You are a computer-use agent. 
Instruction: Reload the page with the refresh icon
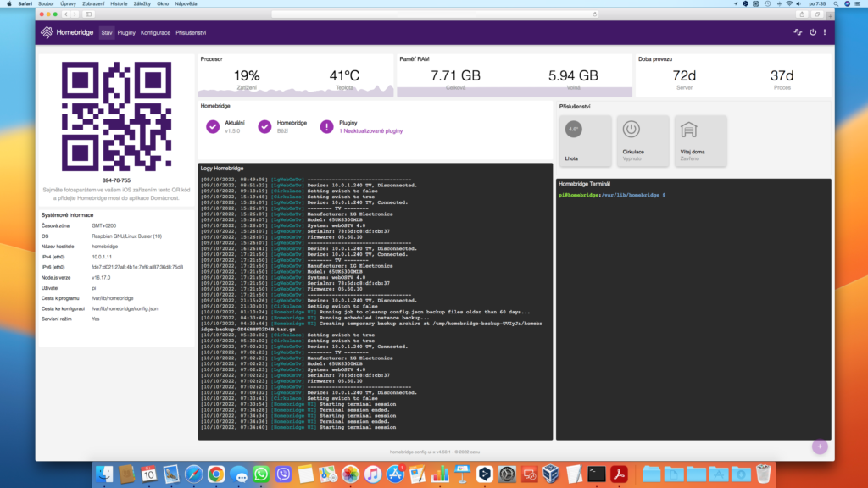(595, 14)
